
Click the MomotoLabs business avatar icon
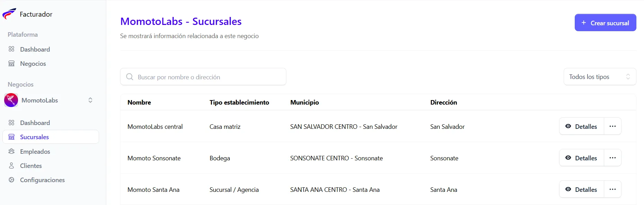point(11,100)
